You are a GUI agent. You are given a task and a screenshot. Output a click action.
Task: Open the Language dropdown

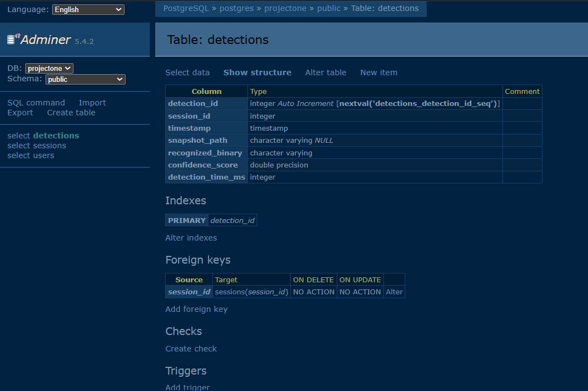[x=88, y=9]
